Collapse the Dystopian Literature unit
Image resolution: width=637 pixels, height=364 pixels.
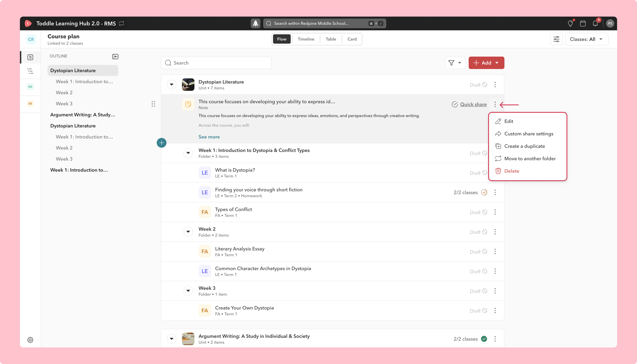tap(171, 84)
